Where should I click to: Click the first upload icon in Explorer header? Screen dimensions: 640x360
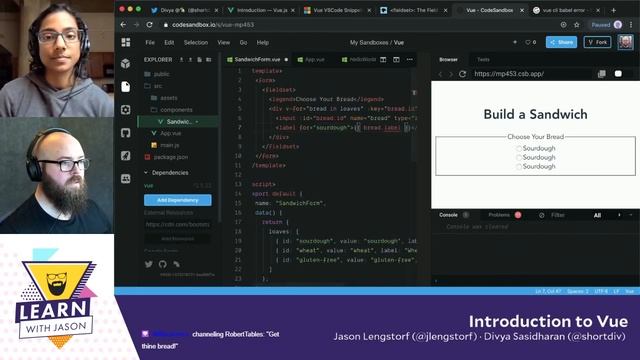pos(181,60)
